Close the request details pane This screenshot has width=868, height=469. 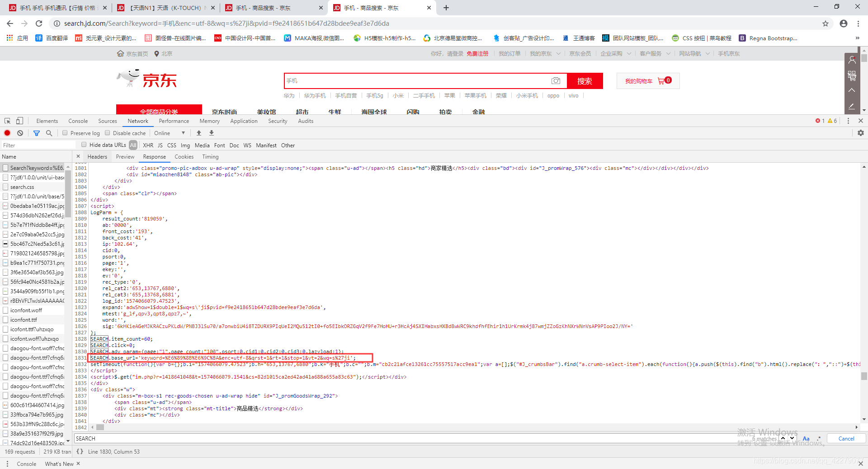(x=78, y=156)
